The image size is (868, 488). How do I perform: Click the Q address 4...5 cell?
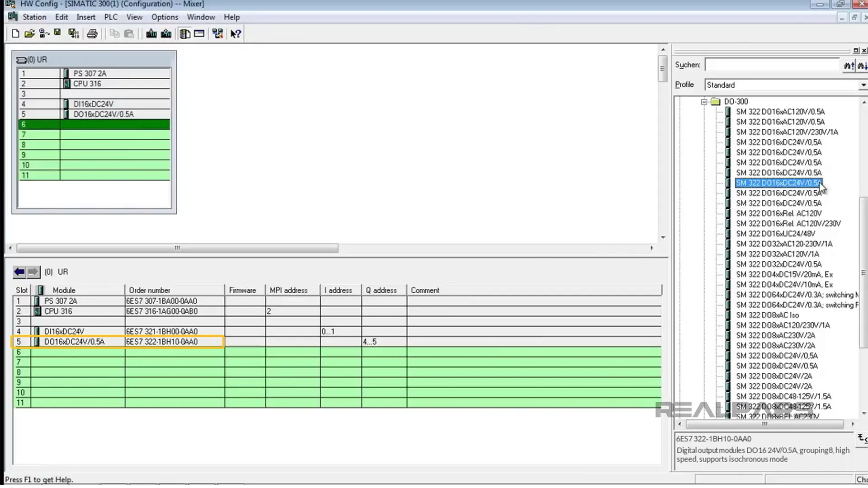[x=384, y=342]
